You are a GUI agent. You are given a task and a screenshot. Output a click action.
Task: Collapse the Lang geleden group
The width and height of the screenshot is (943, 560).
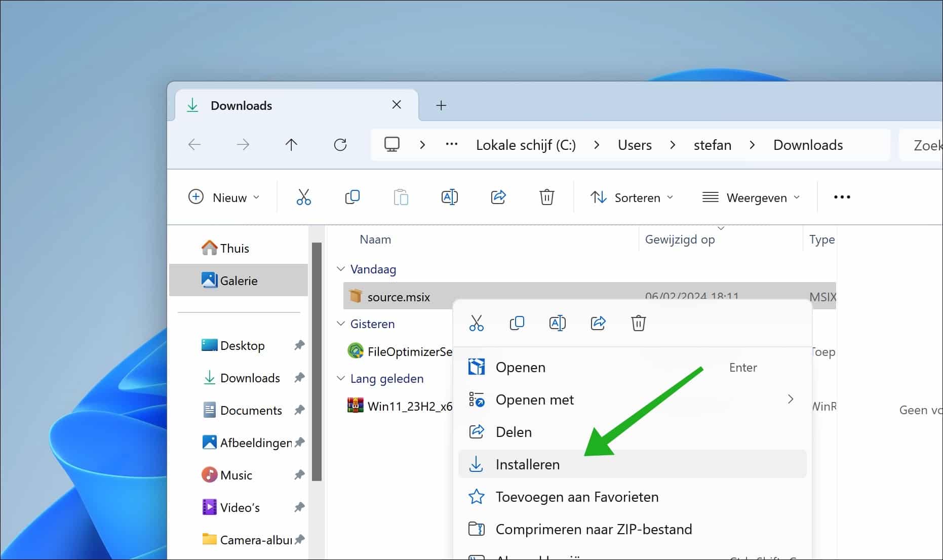[x=341, y=378]
